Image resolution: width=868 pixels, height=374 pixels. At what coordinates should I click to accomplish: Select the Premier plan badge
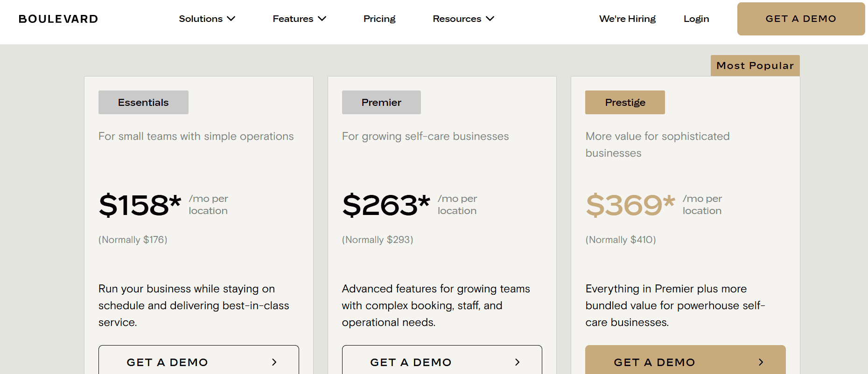coord(381,102)
